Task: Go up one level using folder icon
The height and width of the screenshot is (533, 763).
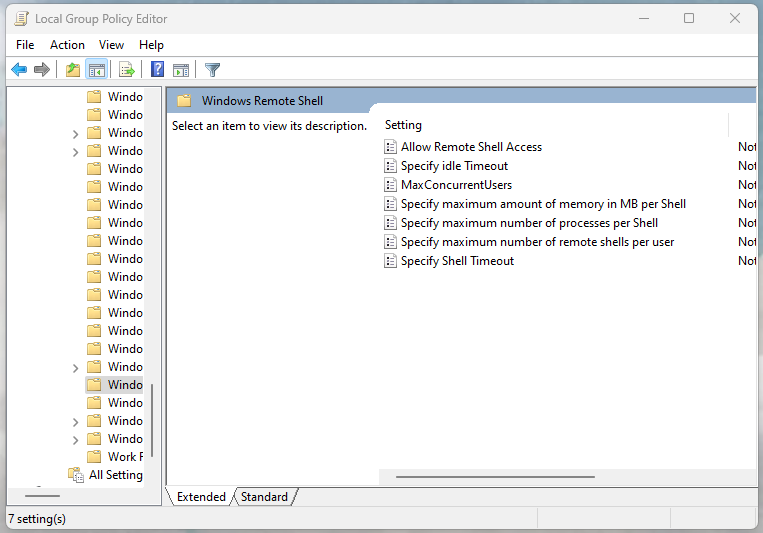Action: (x=72, y=69)
